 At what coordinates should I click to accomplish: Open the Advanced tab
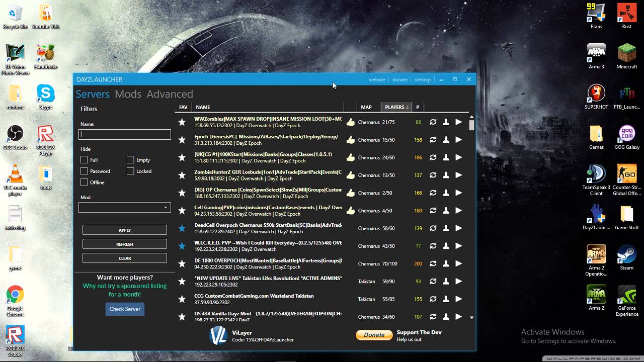[x=170, y=94]
